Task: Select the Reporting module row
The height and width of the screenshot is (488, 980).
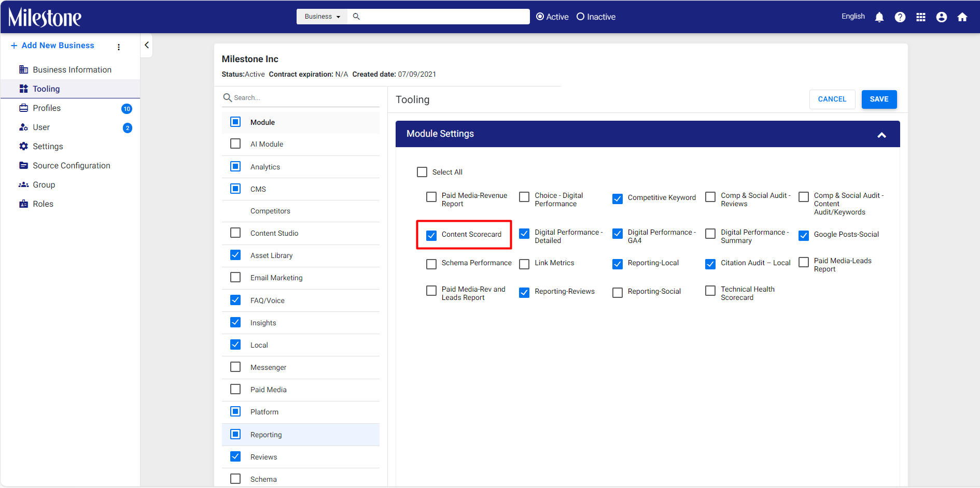Action: point(301,435)
